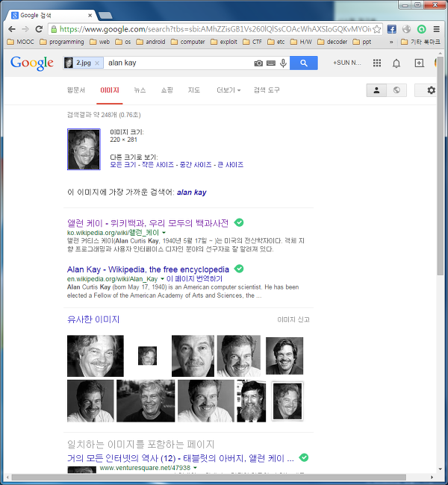This screenshot has height=485, width=448.
Task: Open Alan Kay - Wikipedia English result
Action: (148, 269)
